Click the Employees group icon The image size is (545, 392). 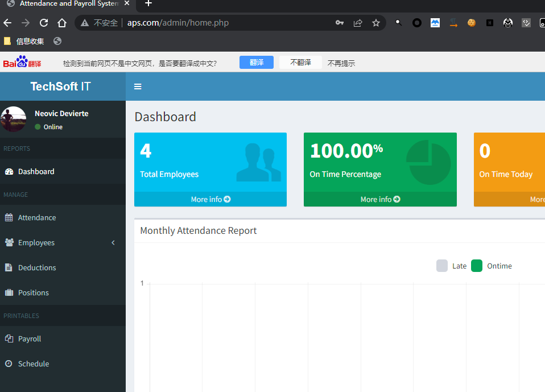pos(9,242)
